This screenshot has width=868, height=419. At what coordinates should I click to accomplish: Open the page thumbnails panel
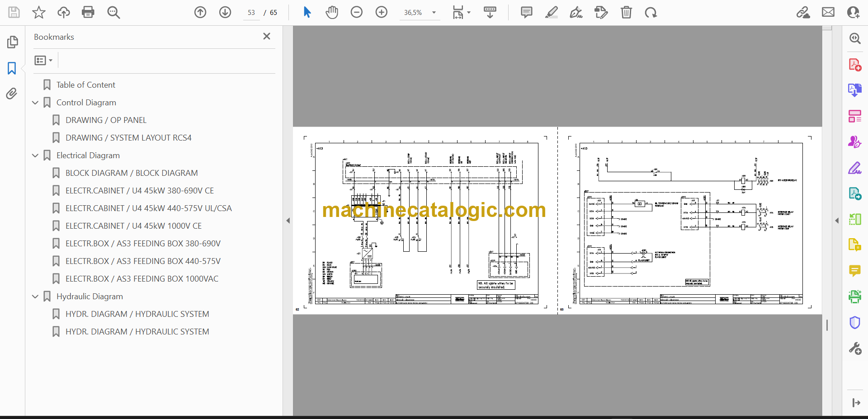(12, 42)
